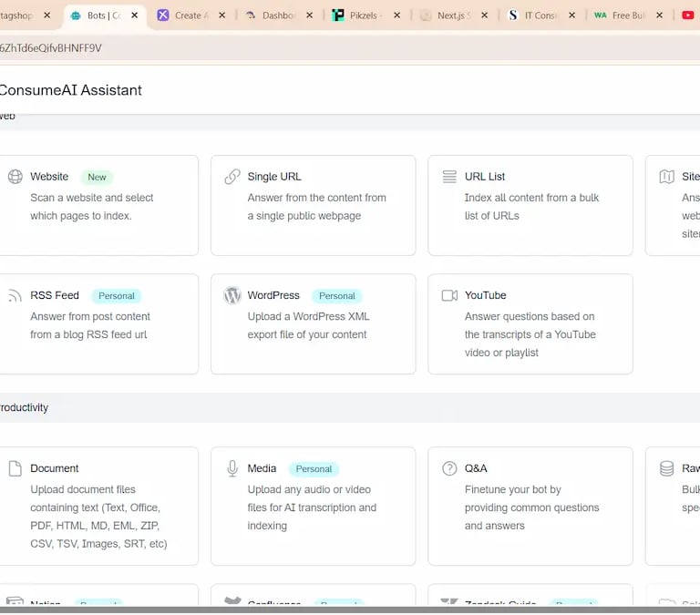Select the Single URL source title

point(274,177)
